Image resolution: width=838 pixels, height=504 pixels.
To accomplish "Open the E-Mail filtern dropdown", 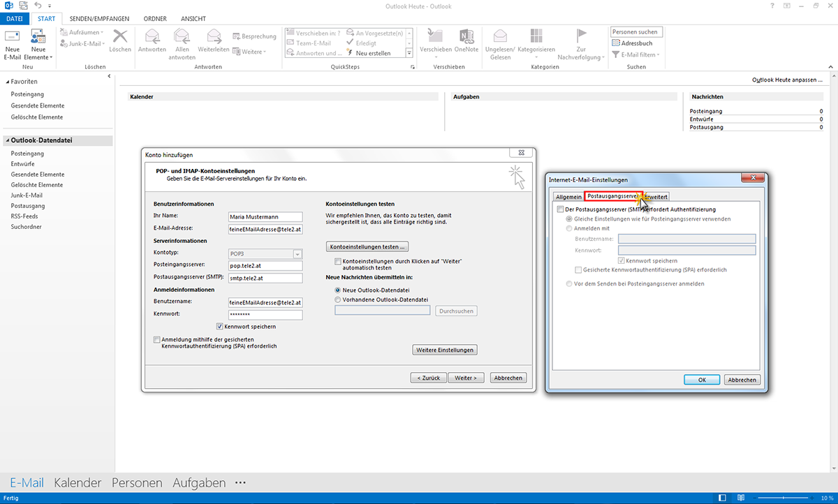I will coord(635,54).
